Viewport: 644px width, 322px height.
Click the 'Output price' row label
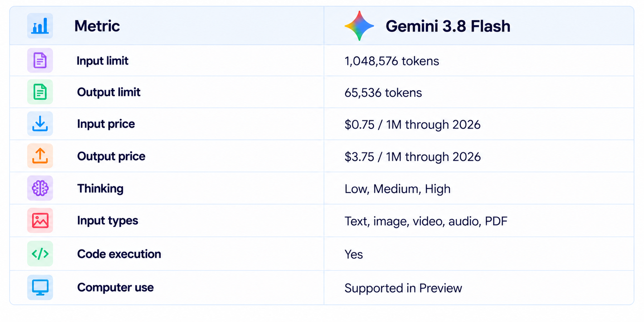pyautogui.click(x=111, y=156)
